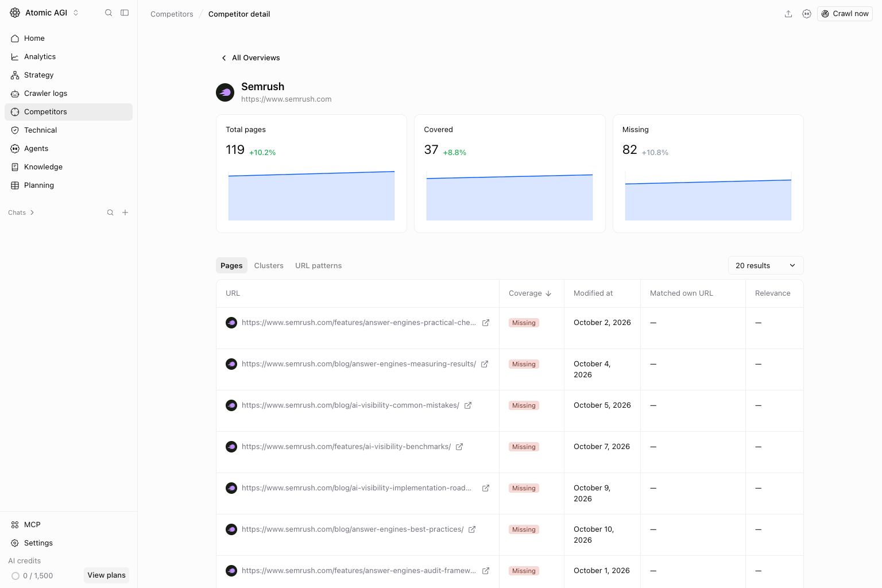Open external link for answer-engines-measuring-results URL
The width and height of the screenshot is (882, 588).
point(485,364)
